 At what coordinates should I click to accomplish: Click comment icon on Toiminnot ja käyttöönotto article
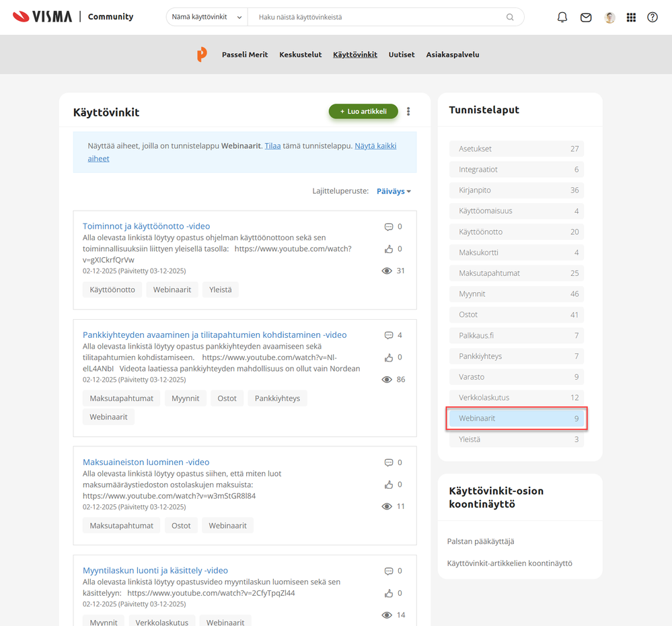click(389, 227)
